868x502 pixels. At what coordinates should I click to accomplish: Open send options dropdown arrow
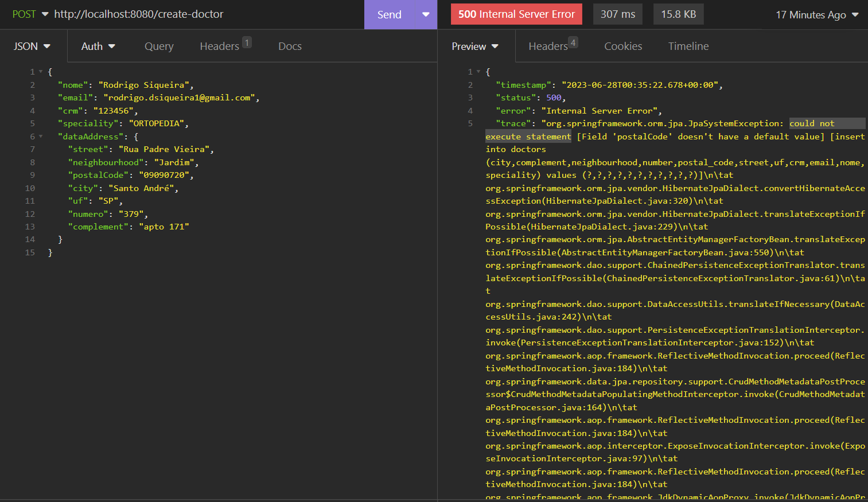426,14
